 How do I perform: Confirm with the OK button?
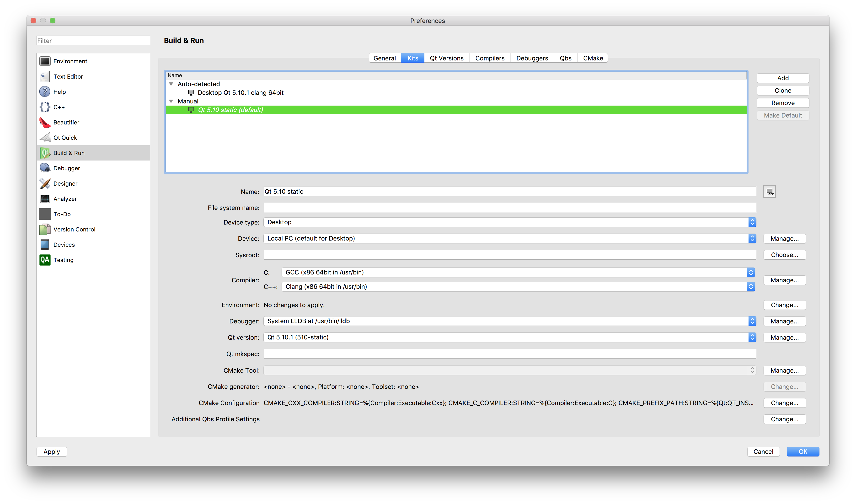[x=803, y=452]
